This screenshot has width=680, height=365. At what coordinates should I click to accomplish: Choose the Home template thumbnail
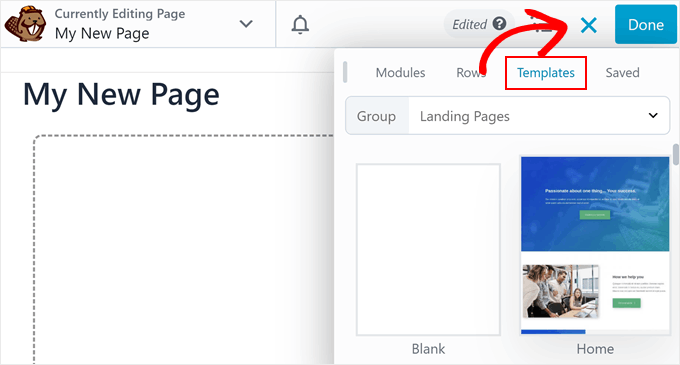(x=595, y=245)
